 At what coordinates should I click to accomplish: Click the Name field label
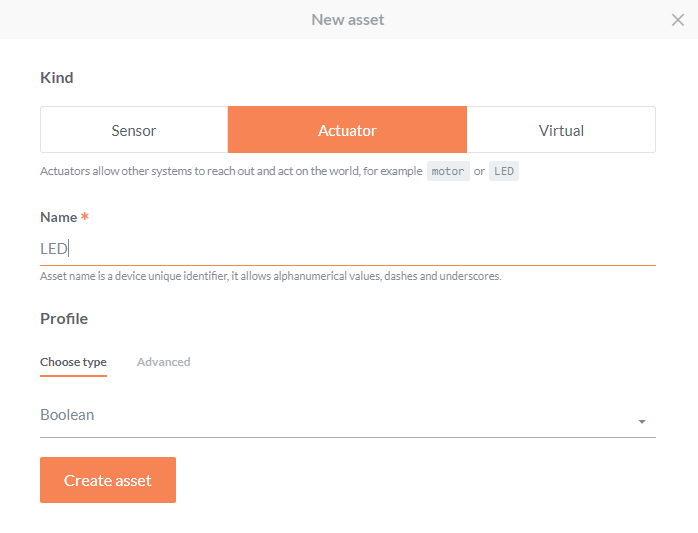pyautogui.click(x=58, y=217)
